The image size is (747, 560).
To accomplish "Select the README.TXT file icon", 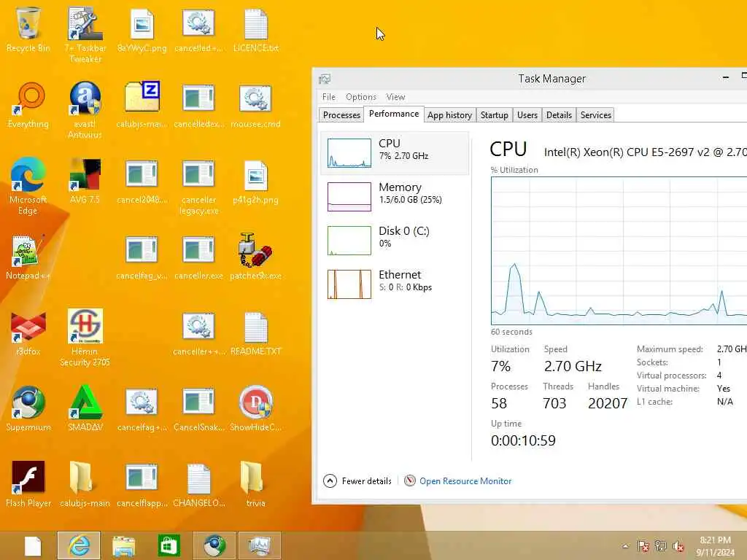I will 256,333.
